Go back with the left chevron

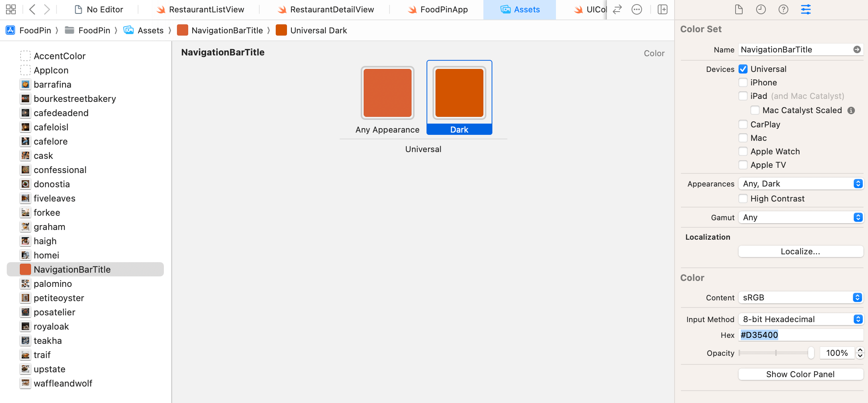32,9
